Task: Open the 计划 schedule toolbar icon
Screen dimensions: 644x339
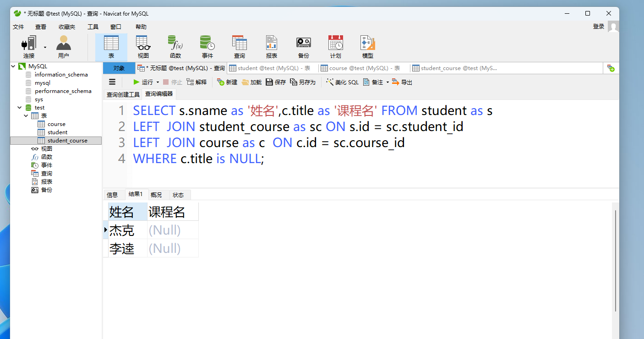Action: [336, 47]
